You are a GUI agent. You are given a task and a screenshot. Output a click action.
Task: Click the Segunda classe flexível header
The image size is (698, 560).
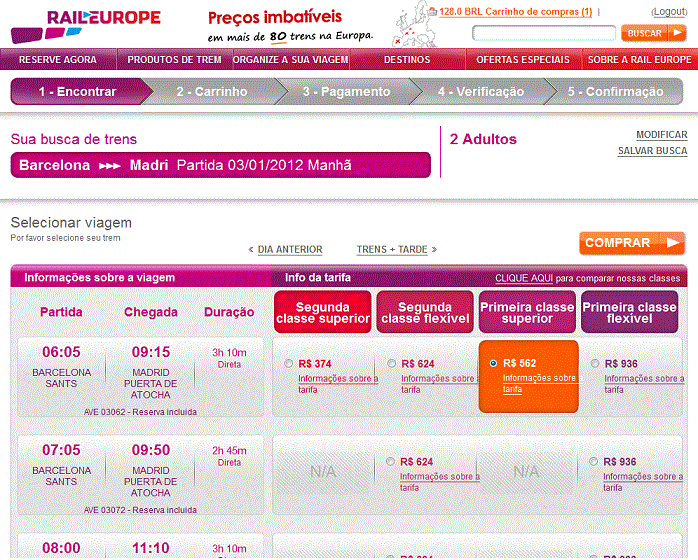click(x=425, y=312)
